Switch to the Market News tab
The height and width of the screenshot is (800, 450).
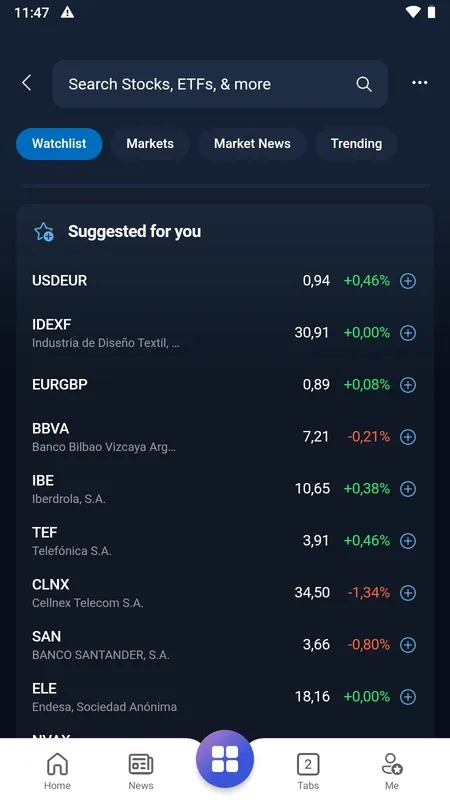point(252,144)
